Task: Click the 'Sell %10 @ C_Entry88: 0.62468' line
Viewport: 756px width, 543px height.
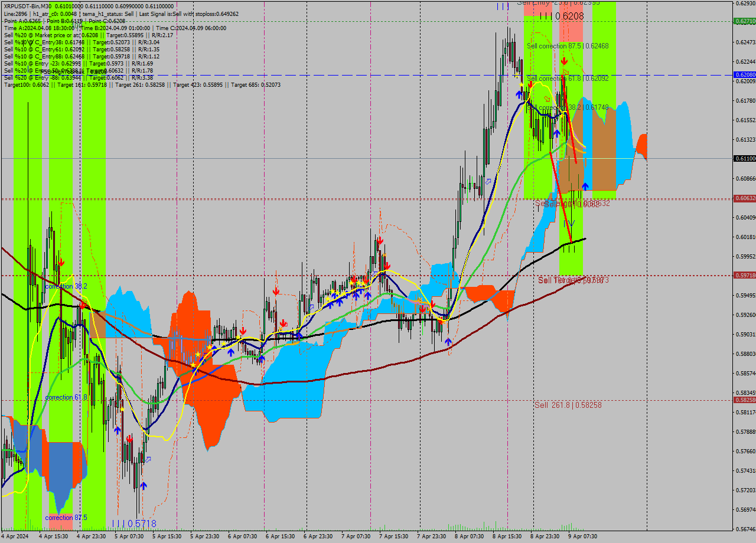Action: (82, 56)
